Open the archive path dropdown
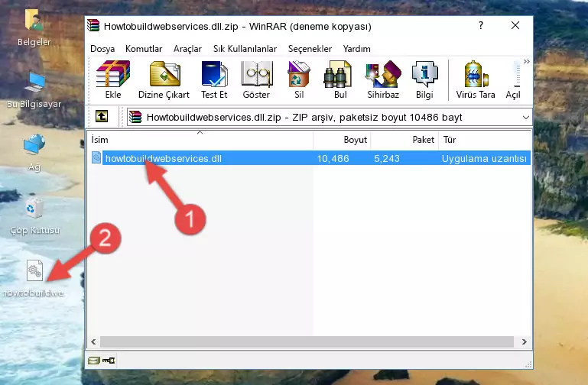Viewport: 588px width, 385px height. pos(526,118)
